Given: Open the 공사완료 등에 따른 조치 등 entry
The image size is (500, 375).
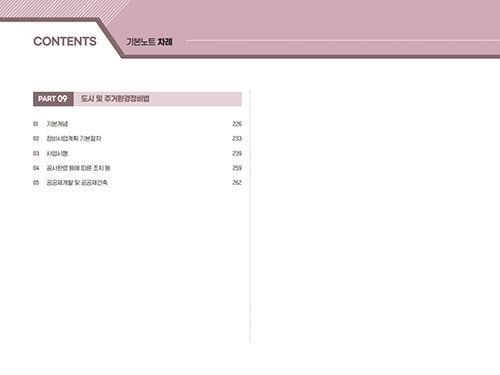Looking at the screenshot, I should click(x=78, y=168).
